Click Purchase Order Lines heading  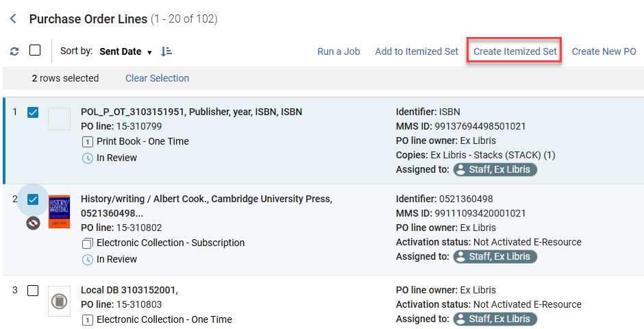[x=88, y=19]
